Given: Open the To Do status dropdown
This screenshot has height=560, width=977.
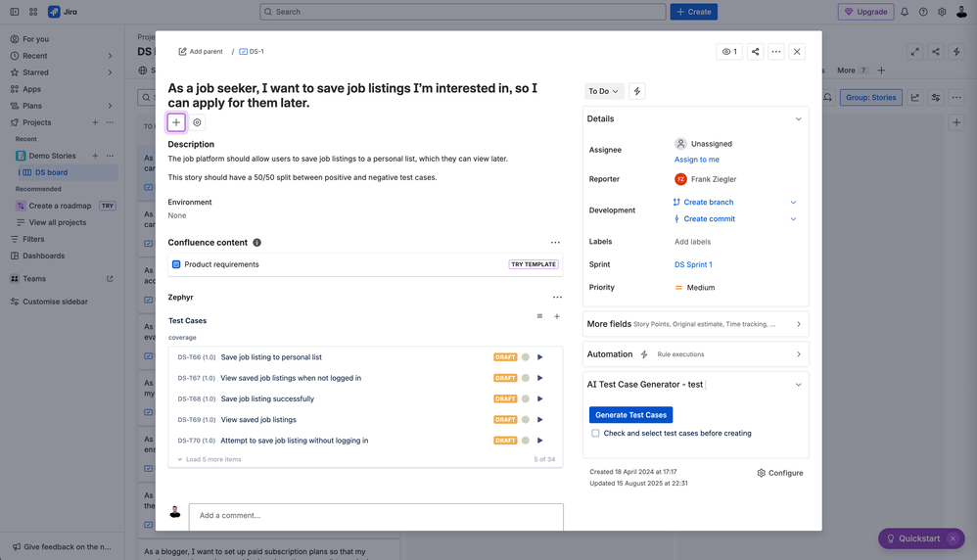Looking at the screenshot, I should (603, 92).
